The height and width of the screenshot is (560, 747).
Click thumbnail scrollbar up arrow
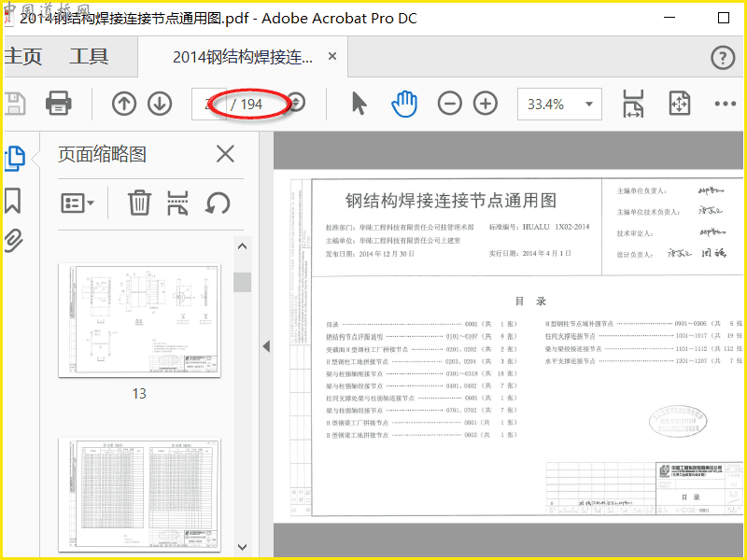242,246
